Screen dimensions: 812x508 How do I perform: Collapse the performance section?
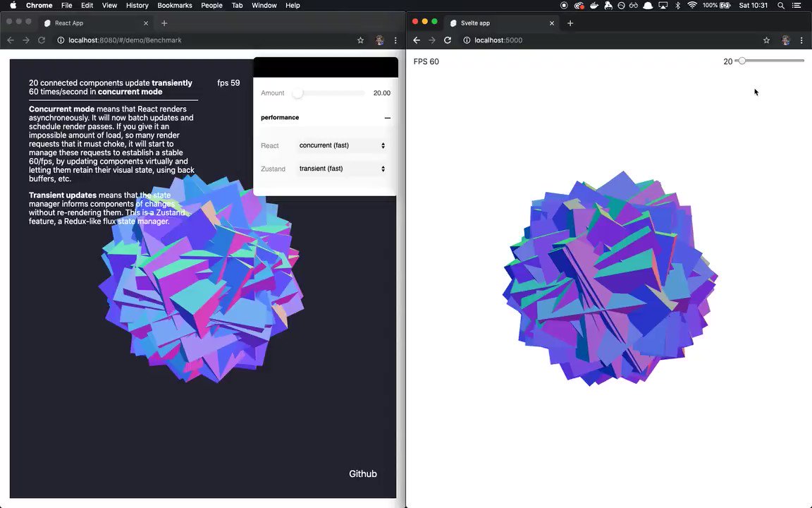tap(388, 118)
